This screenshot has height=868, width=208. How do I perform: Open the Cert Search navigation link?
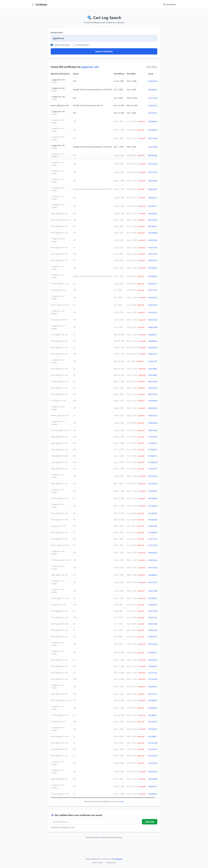click(171, 5)
